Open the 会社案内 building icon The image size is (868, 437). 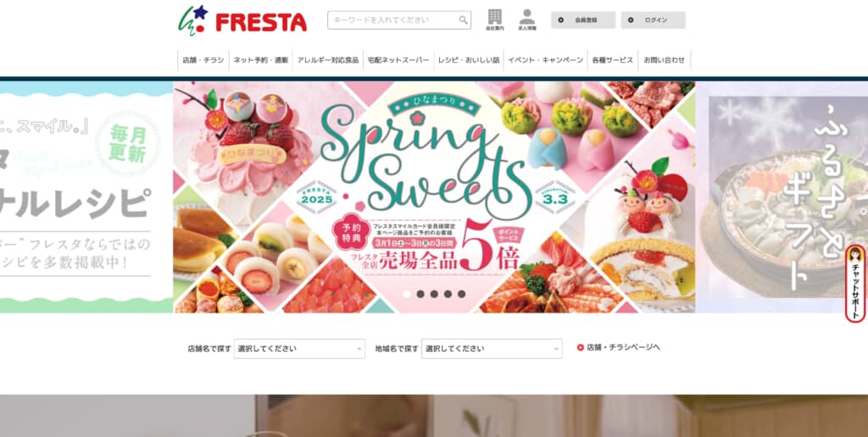pyautogui.click(x=495, y=20)
